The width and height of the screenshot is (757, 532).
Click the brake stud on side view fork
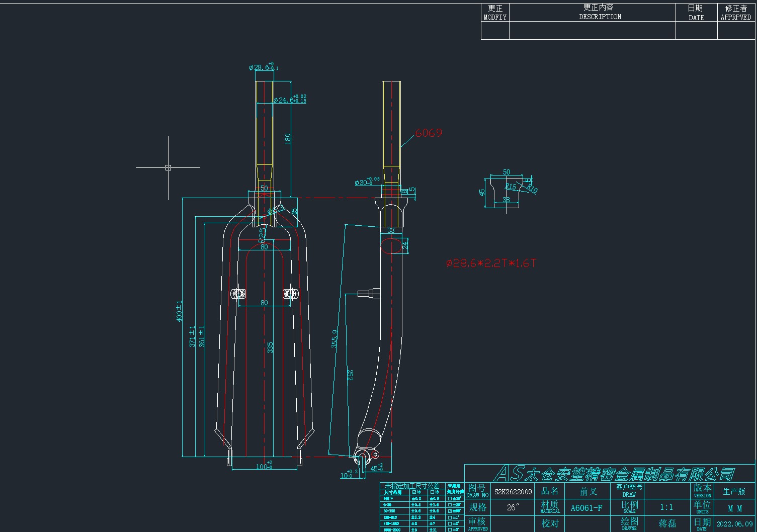pos(367,293)
